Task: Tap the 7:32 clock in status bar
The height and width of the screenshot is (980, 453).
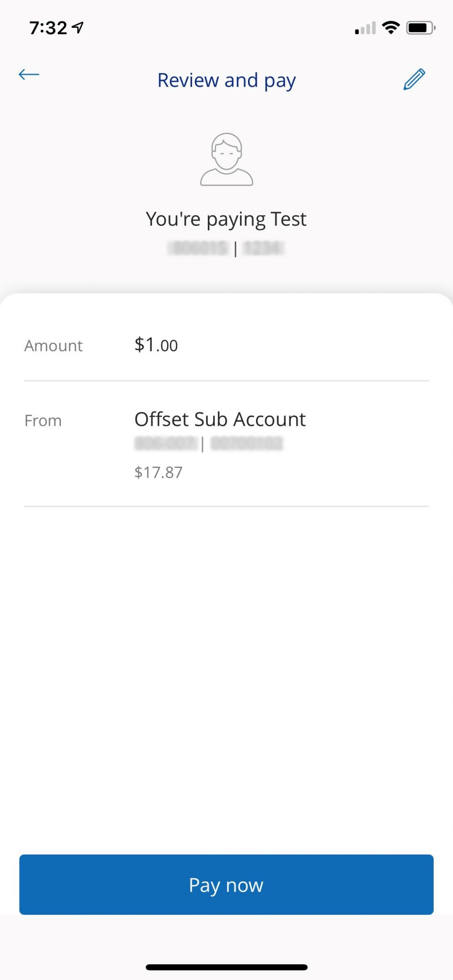Action: click(48, 28)
